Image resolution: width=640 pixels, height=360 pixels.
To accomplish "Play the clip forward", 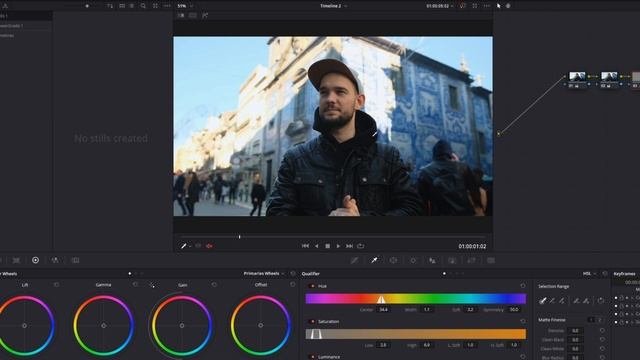I will coord(338,246).
